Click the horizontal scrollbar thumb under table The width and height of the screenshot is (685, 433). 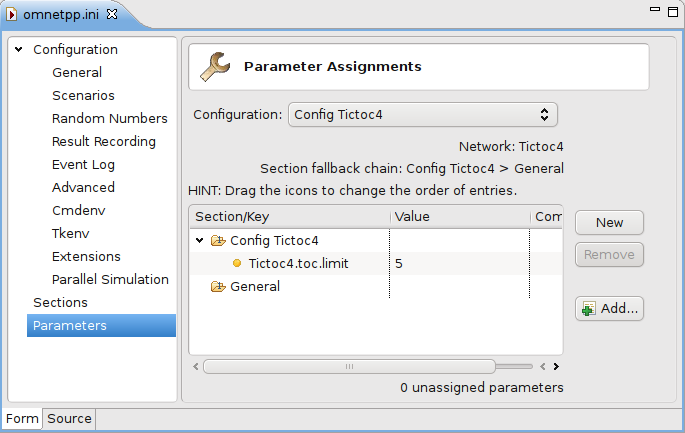point(349,367)
